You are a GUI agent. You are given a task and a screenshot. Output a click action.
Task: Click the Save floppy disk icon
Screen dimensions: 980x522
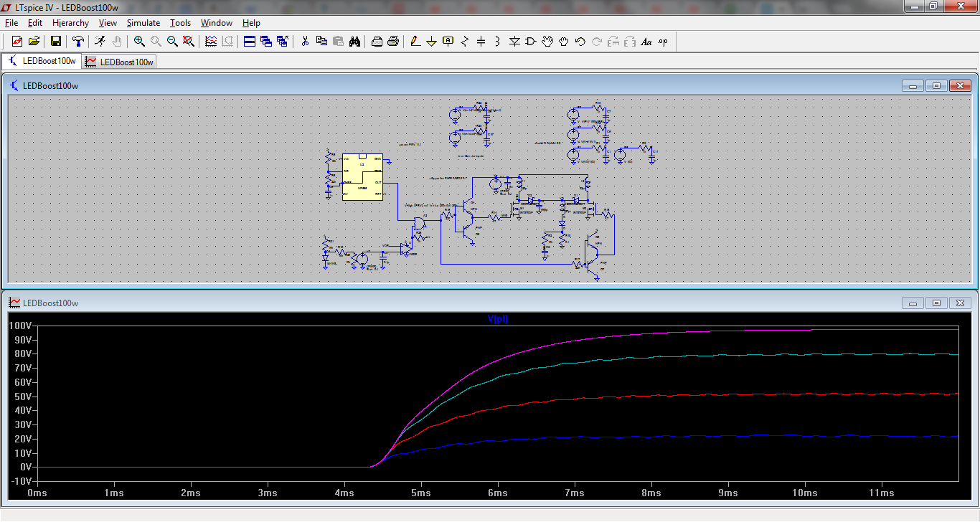(x=55, y=42)
